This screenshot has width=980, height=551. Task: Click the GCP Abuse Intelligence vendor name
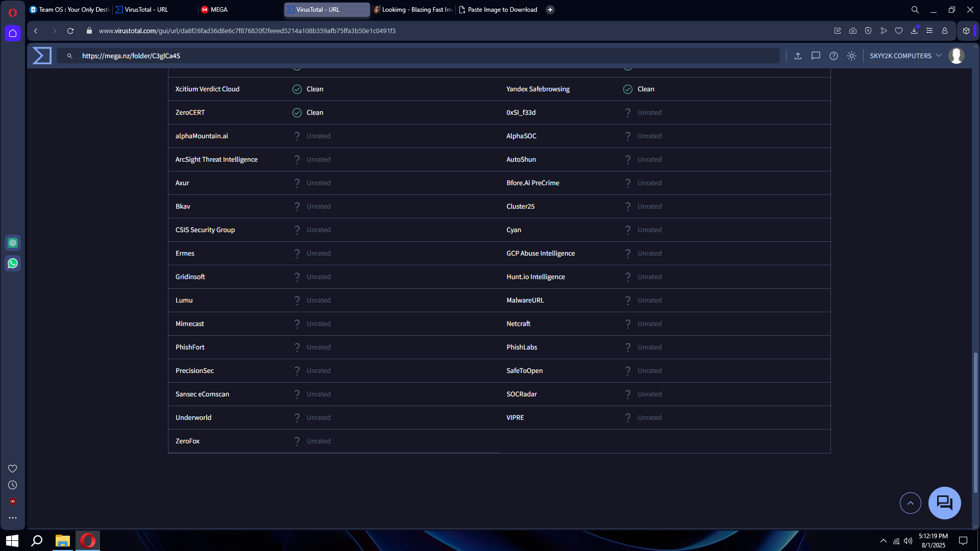[541, 253]
